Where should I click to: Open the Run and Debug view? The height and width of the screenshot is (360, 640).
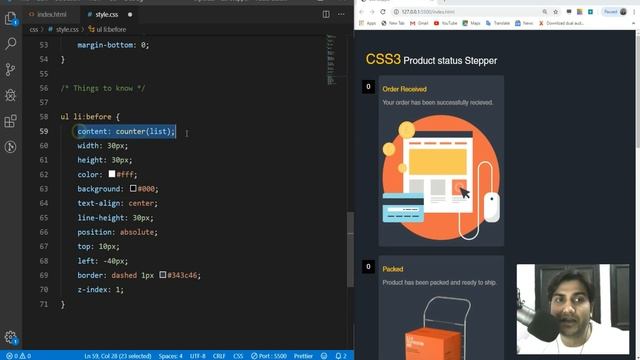11,95
